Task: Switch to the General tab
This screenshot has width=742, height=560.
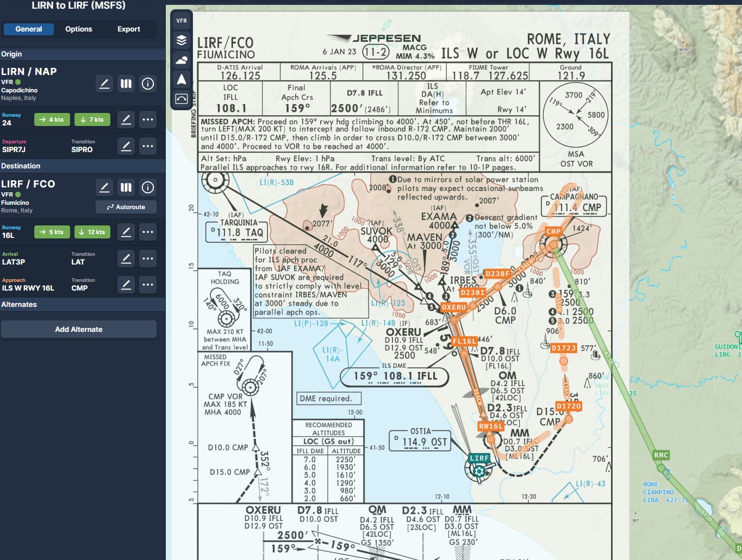Action: (x=29, y=29)
